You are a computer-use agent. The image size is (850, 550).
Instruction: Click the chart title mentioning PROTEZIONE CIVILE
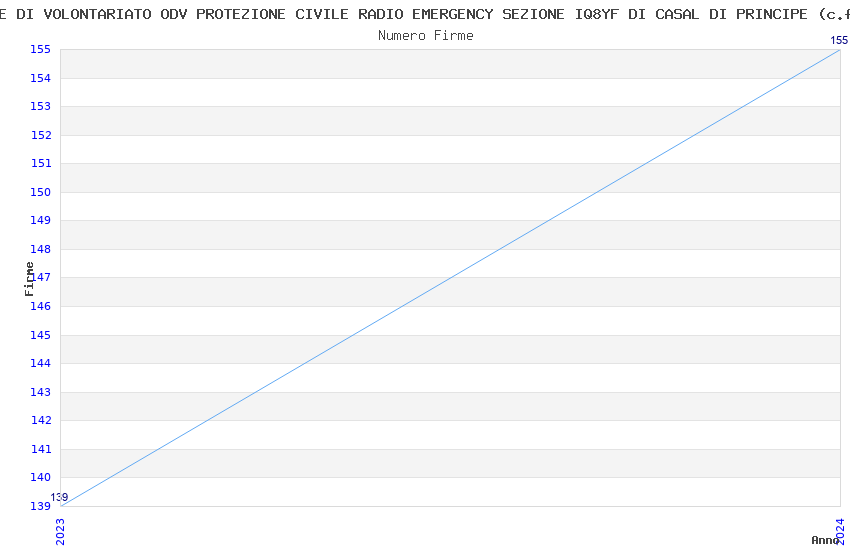[x=425, y=14]
